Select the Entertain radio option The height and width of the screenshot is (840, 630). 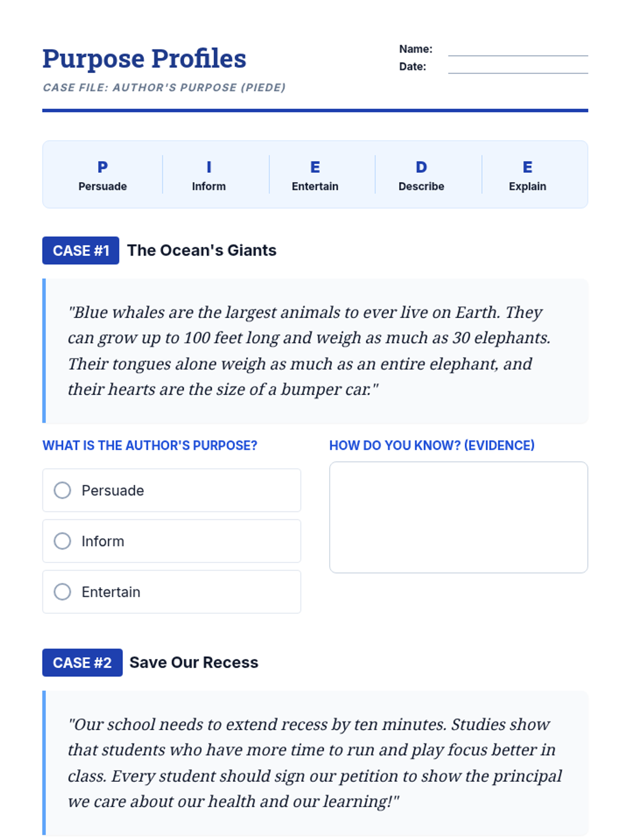172,592
